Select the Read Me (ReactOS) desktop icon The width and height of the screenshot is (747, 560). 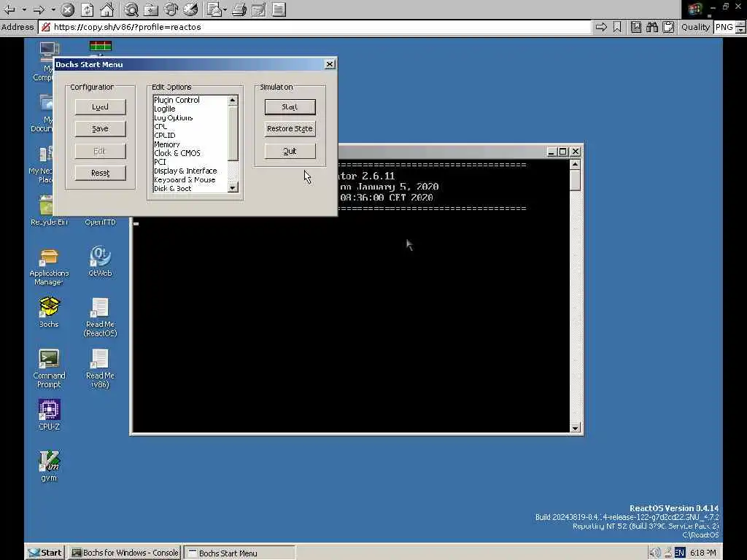[100, 317]
